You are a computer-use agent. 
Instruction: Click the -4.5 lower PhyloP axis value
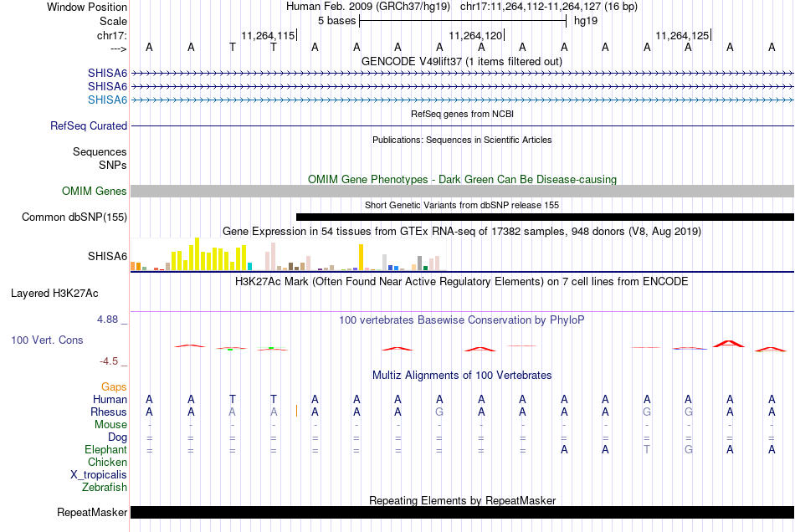point(109,361)
